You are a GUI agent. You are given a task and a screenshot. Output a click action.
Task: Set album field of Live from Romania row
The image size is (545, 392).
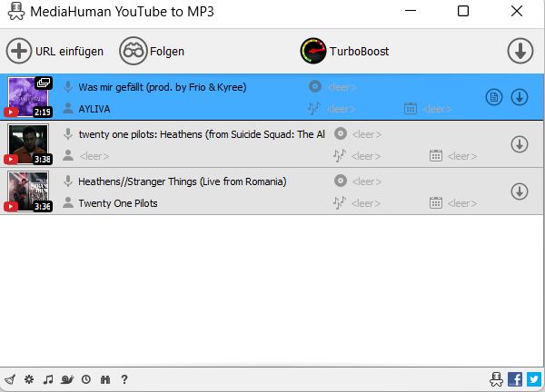coord(367,181)
